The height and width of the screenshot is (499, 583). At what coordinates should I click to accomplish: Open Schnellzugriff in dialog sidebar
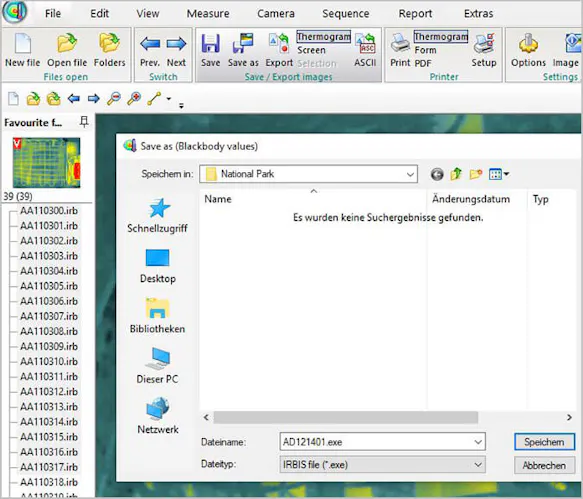pyautogui.click(x=157, y=216)
